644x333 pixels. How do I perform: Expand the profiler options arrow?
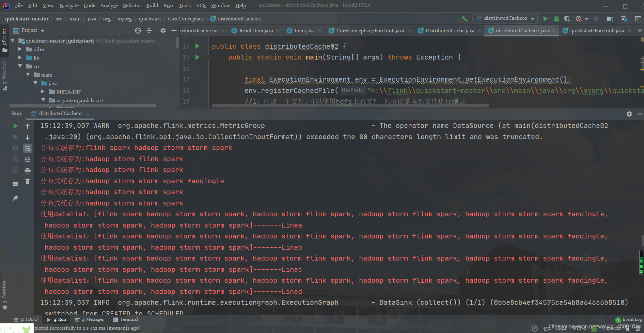[586, 19]
